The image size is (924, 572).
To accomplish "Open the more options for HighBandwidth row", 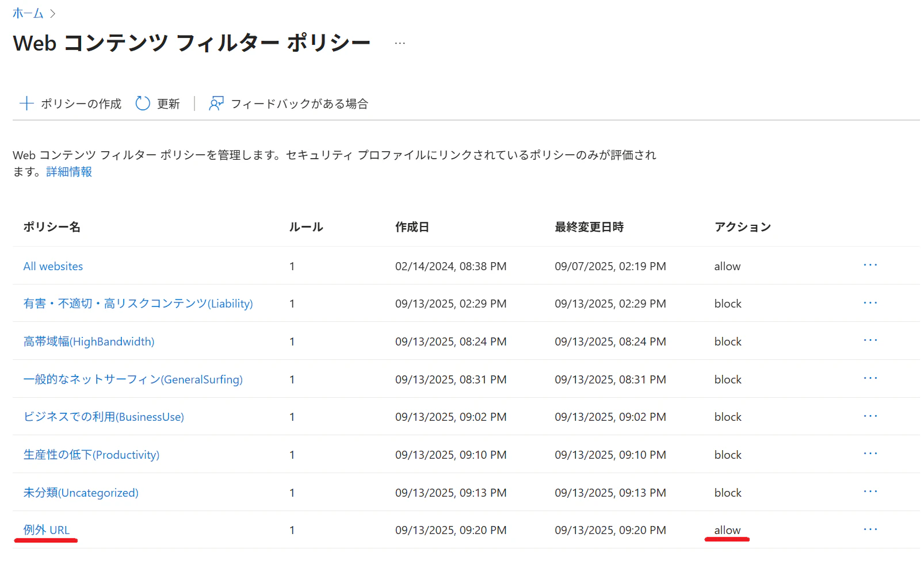I will pyautogui.click(x=870, y=340).
